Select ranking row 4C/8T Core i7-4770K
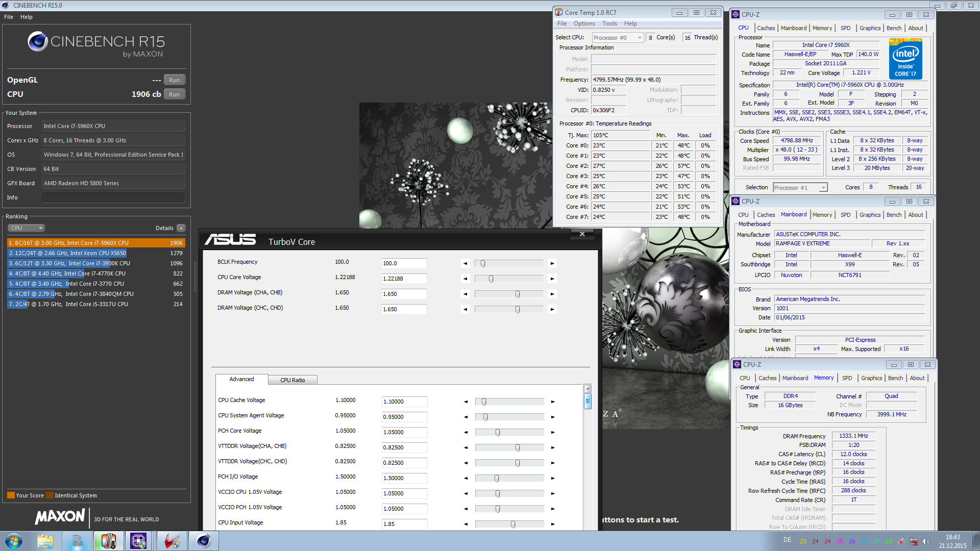This screenshot has height=551, width=980. point(96,273)
